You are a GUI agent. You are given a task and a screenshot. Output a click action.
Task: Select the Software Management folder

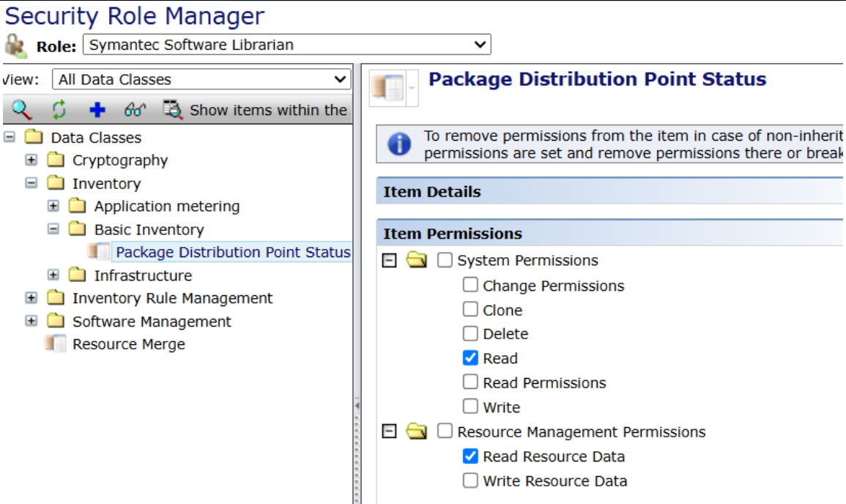151,322
